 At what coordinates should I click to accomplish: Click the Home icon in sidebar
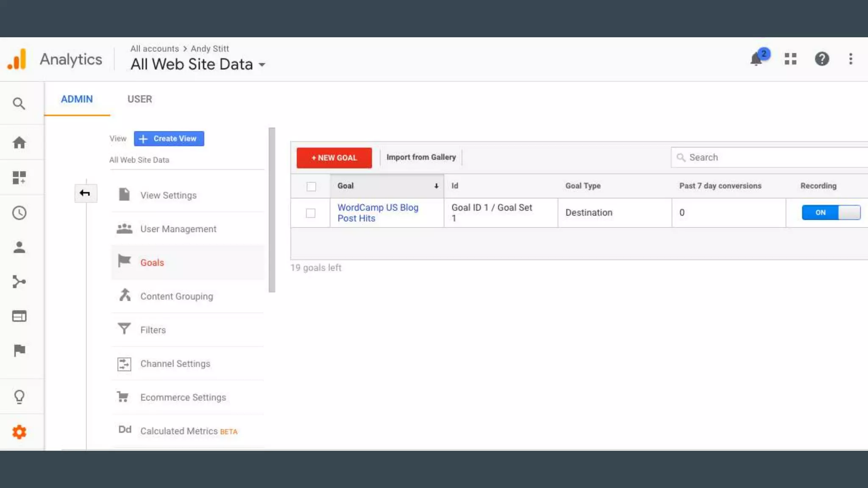[x=19, y=142]
